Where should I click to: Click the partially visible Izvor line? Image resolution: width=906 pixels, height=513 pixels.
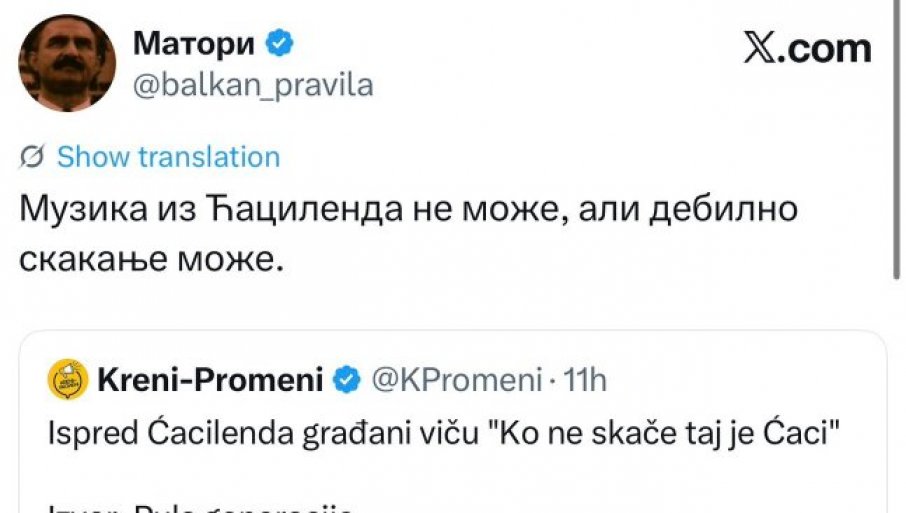click(200, 506)
